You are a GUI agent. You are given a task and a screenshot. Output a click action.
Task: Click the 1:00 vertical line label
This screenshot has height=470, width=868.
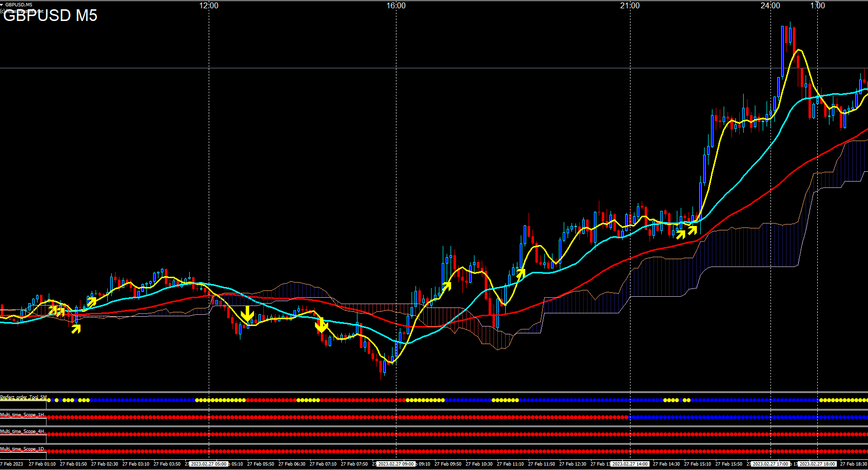click(x=818, y=5)
